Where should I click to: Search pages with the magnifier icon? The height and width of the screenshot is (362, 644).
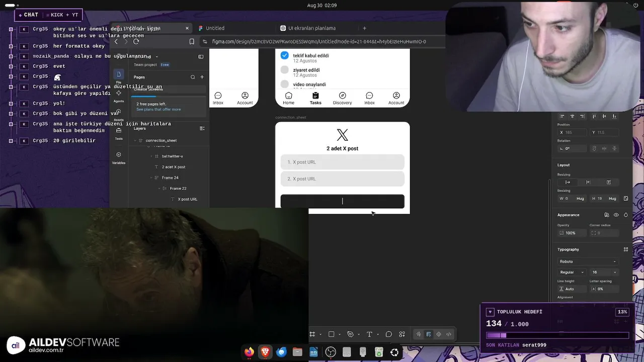[193, 77]
